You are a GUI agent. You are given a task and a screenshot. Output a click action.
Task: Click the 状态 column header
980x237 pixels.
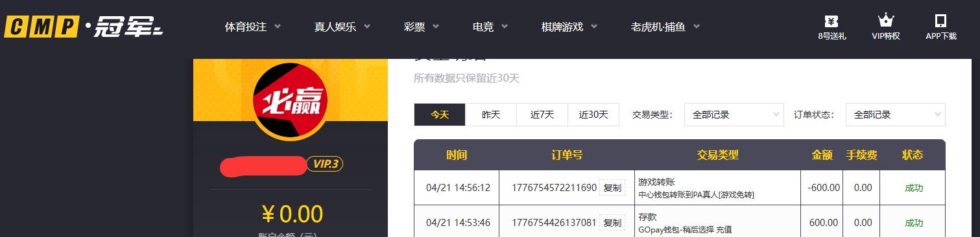click(913, 155)
